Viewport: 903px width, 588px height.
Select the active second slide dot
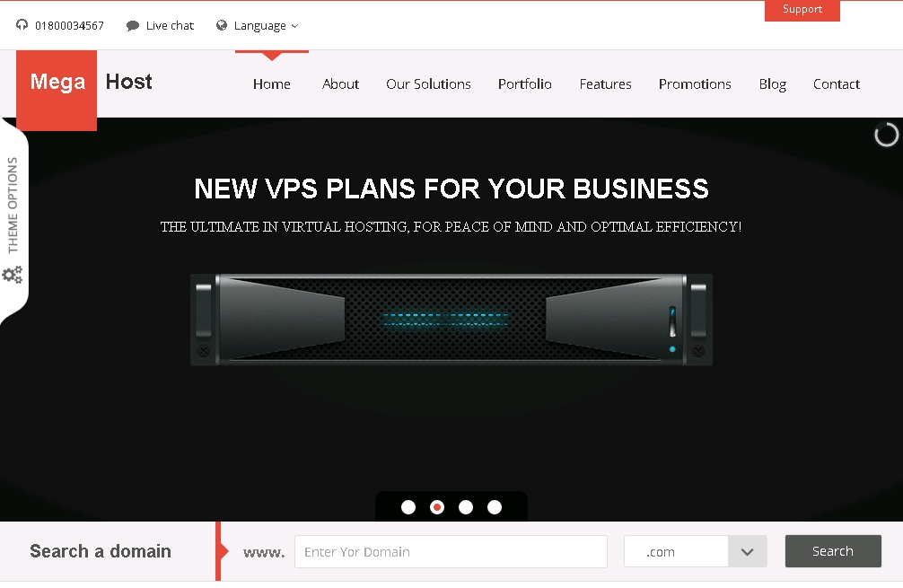[x=437, y=507]
